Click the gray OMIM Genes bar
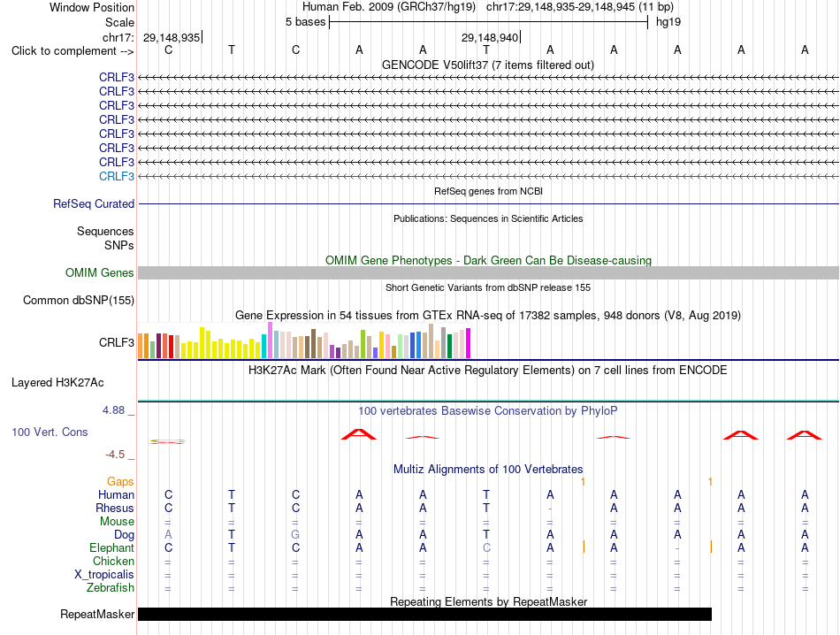The height and width of the screenshot is (635, 840). coord(489,272)
